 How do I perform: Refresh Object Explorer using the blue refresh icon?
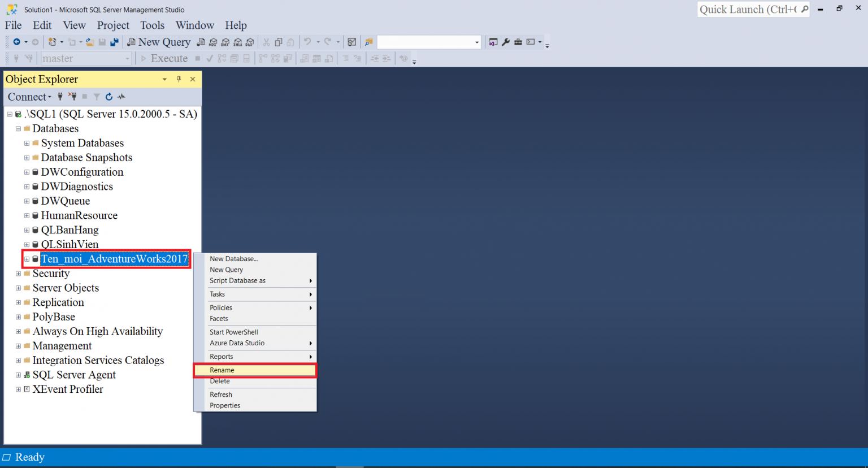[x=109, y=97]
